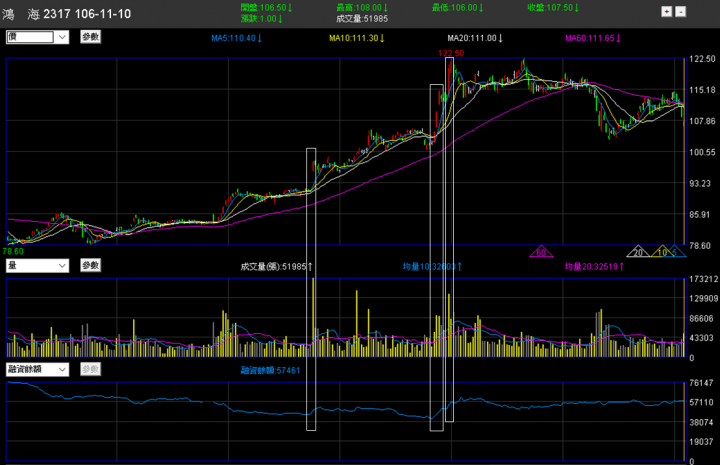Click 參數 button beside the 價 dropdown
Viewport: 720px width, 465px height.
click(x=90, y=37)
